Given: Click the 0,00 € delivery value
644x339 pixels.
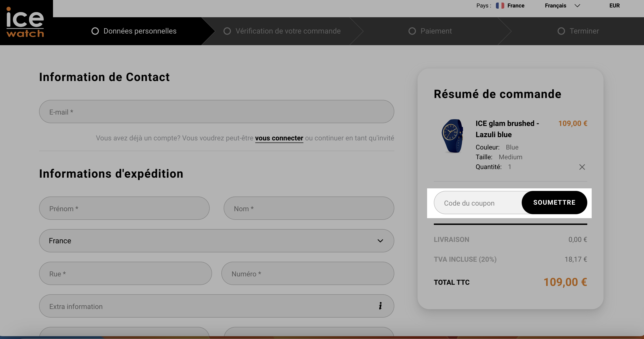Looking at the screenshot, I should pyautogui.click(x=578, y=239).
